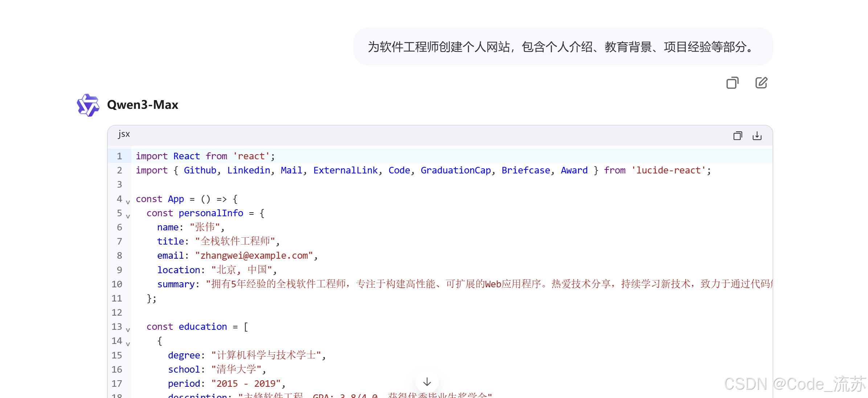This screenshot has width=868, height=398.
Task: Edit the user prompt message
Action: point(761,83)
